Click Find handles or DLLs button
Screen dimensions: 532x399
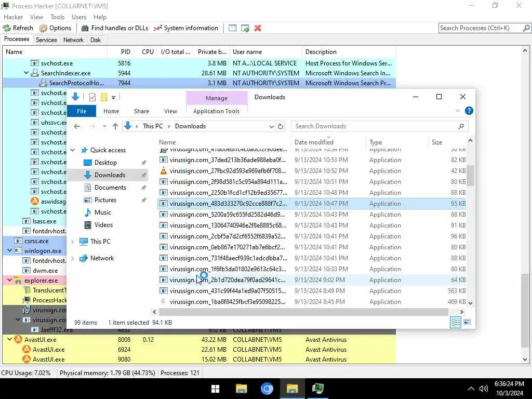click(115, 28)
